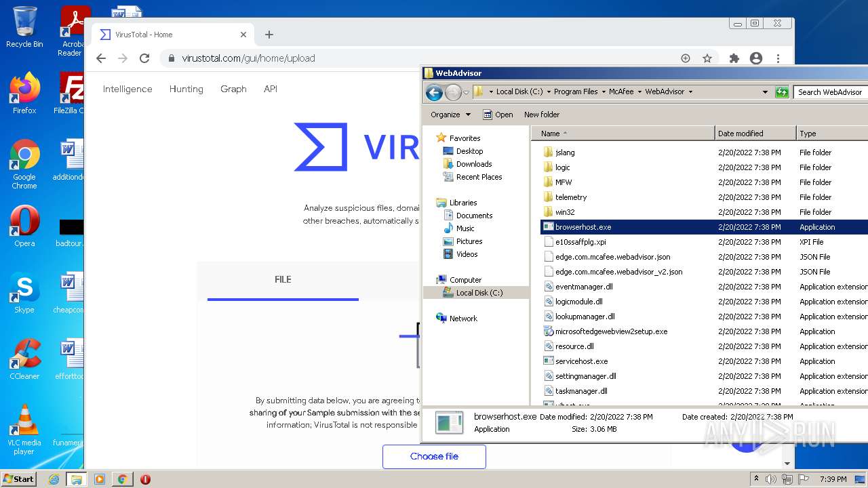The height and width of the screenshot is (488, 868).
Task: Launch Skype from the desktop
Action: [24, 293]
